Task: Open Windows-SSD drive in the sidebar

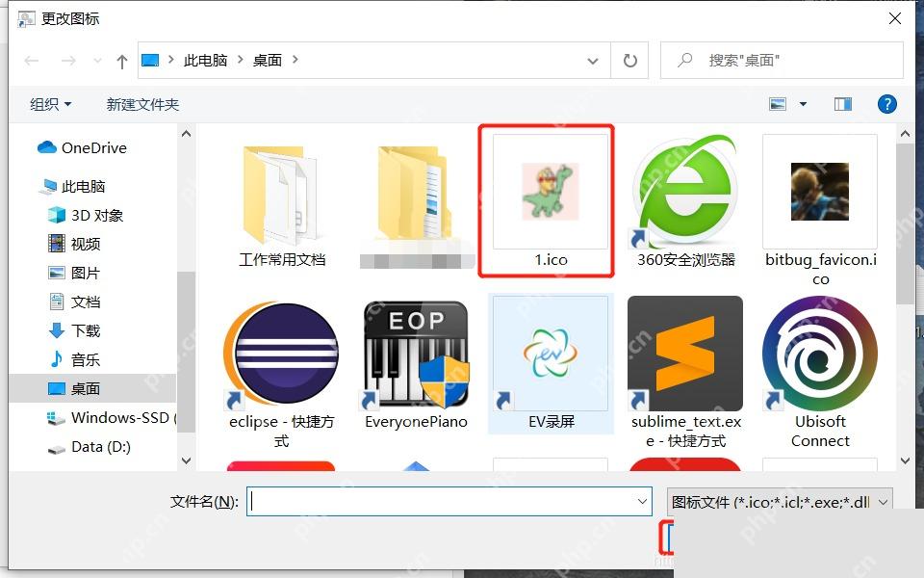Action: 112,417
